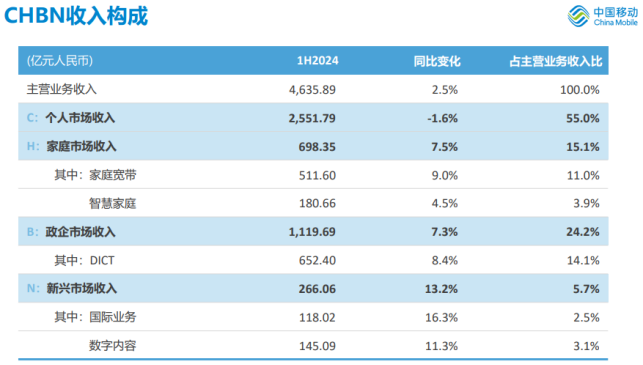The width and height of the screenshot is (643, 365).
Task: Click the 国际业务 sub-row label
Action: [x=113, y=317]
